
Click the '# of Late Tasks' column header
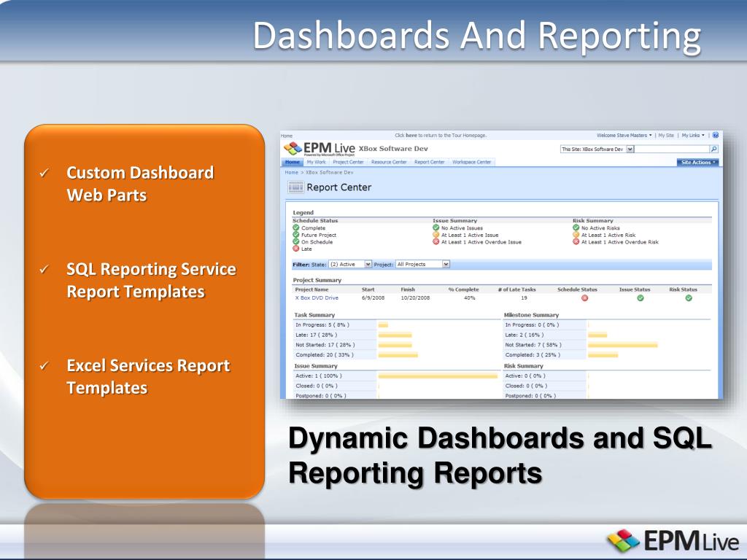pyautogui.click(x=517, y=289)
